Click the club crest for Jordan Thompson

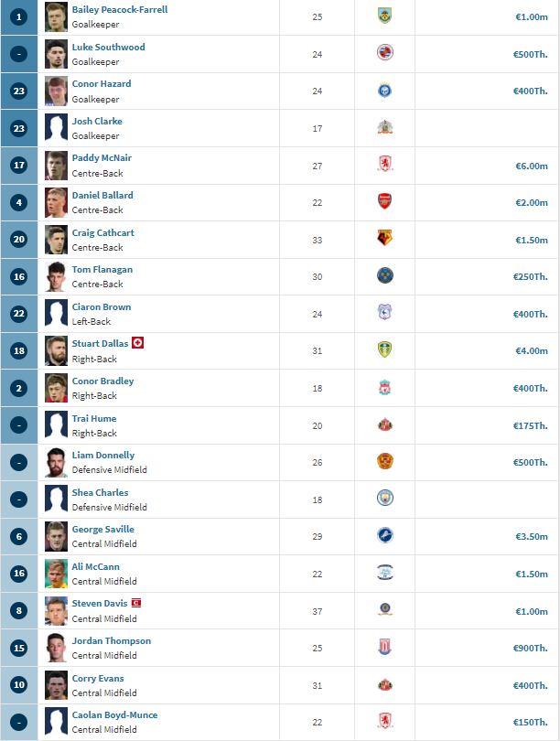pyautogui.click(x=384, y=647)
